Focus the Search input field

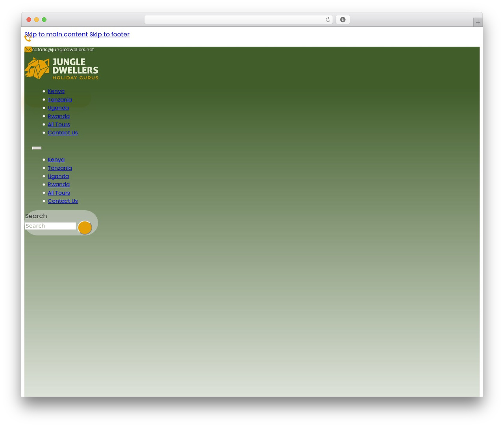(50, 226)
